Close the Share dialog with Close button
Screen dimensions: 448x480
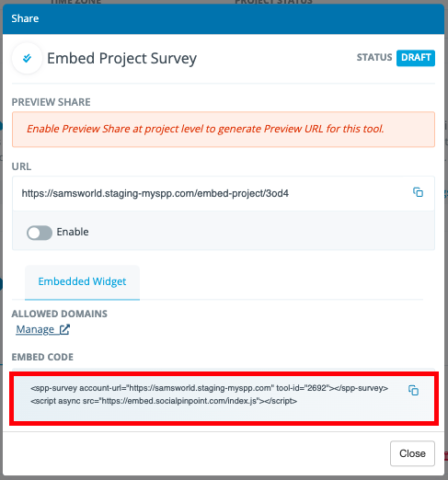point(412,453)
